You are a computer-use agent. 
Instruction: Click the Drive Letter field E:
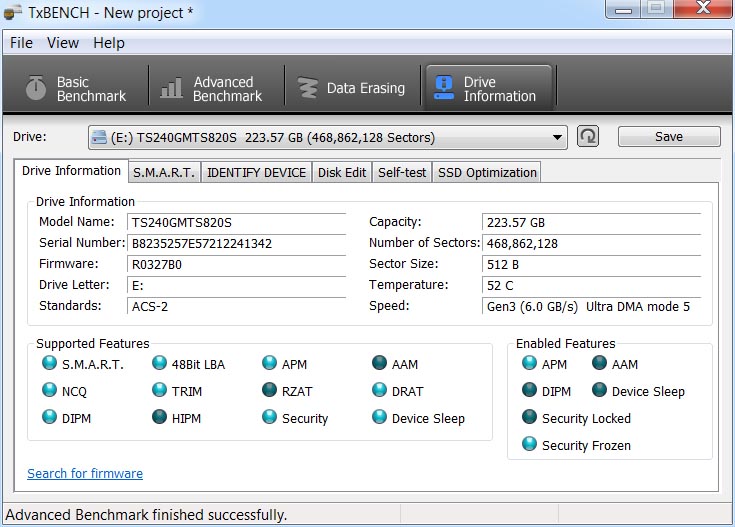[x=237, y=286]
